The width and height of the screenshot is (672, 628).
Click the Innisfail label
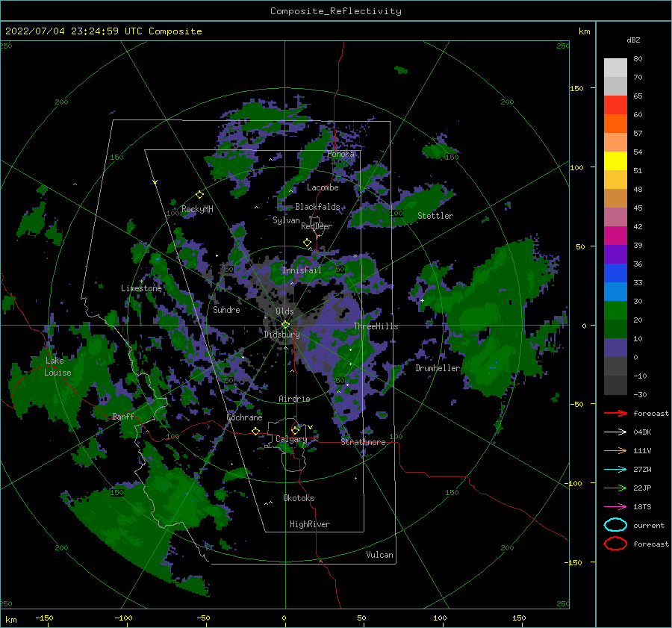[302, 270]
